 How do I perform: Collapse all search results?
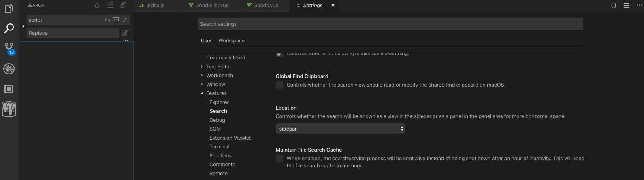pos(123,6)
